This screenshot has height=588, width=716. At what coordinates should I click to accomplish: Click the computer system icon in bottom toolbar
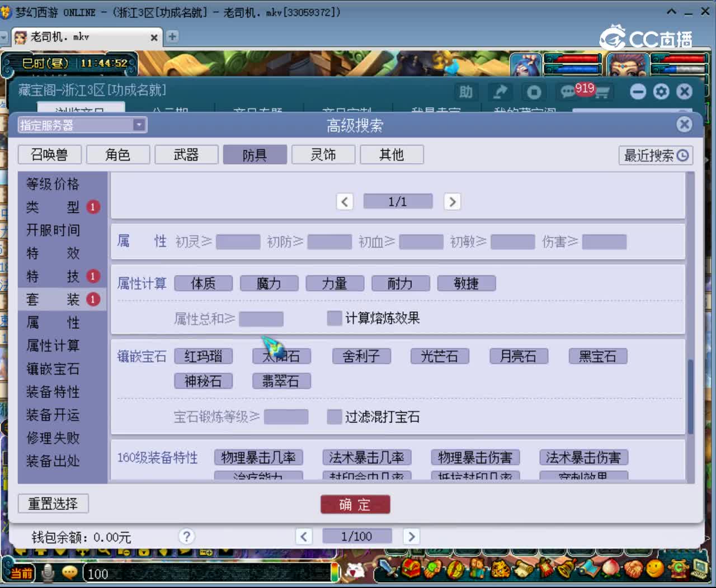click(699, 568)
